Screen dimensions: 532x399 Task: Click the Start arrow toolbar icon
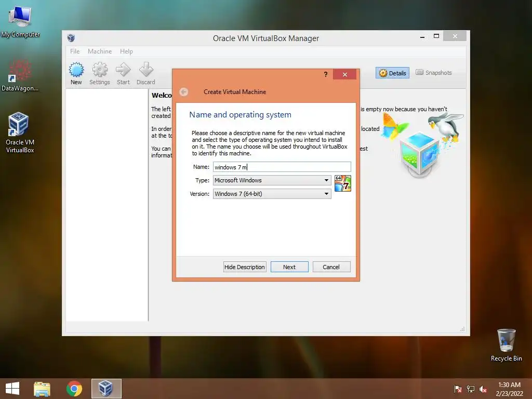tap(123, 73)
